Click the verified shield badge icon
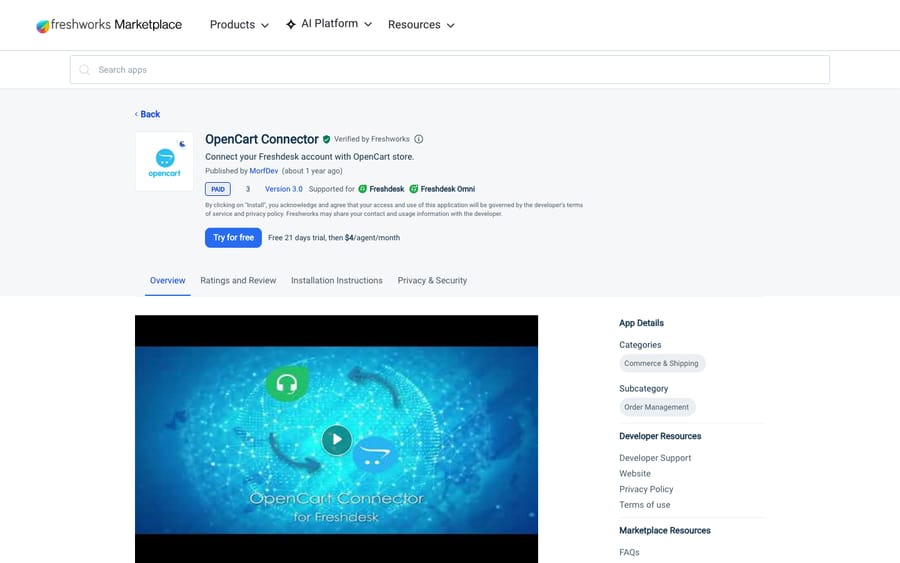The height and width of the screenshot is (563, 900). coord(327,139)
